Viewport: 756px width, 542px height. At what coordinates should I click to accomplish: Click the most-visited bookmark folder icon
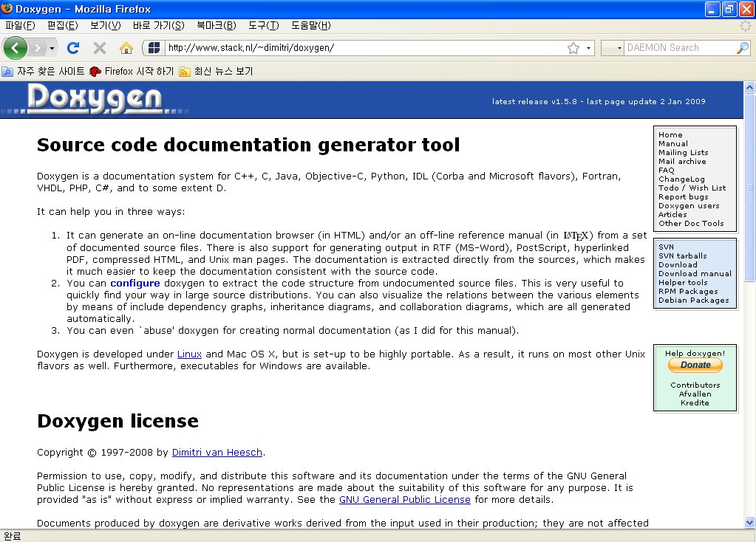coord(7,72)
